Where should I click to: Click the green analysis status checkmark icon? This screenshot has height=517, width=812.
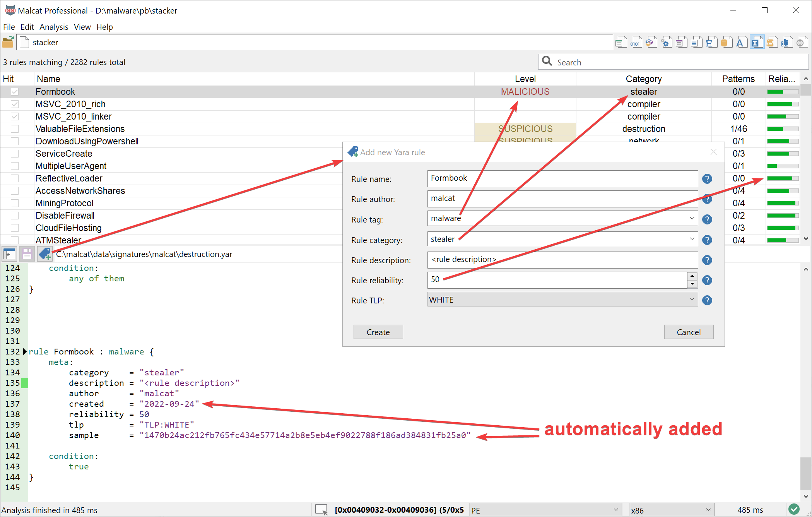click(794, 509)
